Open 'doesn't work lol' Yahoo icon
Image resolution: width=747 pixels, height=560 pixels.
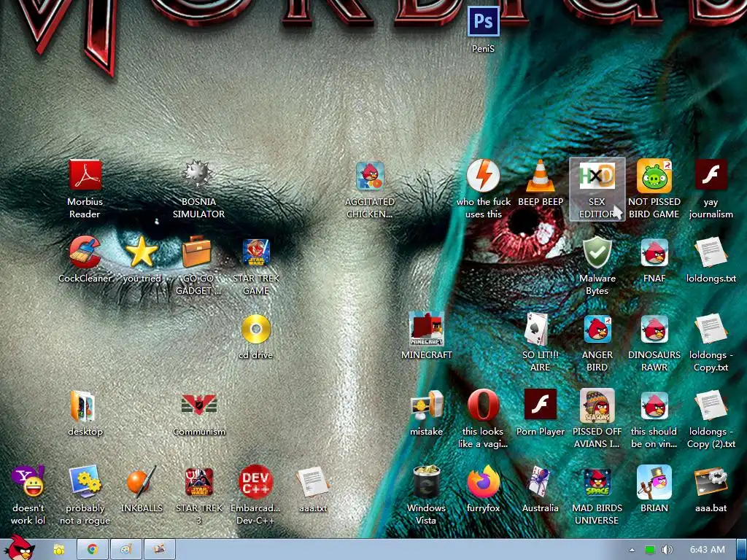pos(28,481)
